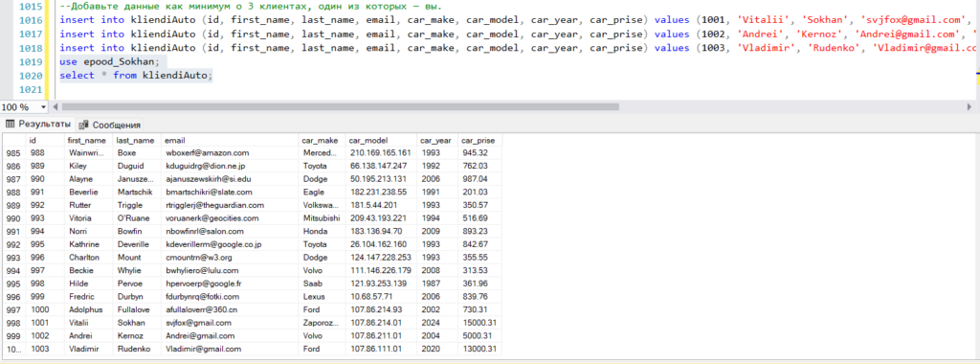
Task: Select the car_model column header
Action: [x=381, y=140]
